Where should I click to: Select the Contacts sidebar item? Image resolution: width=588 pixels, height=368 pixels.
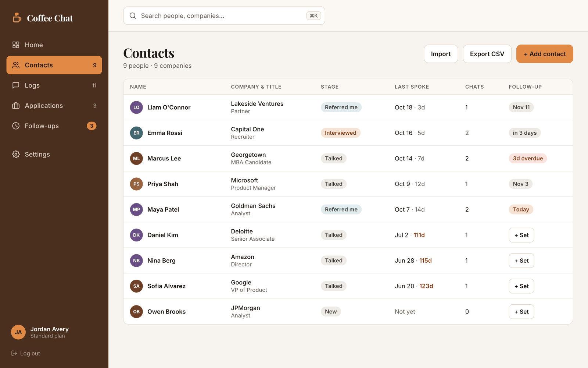54,65
